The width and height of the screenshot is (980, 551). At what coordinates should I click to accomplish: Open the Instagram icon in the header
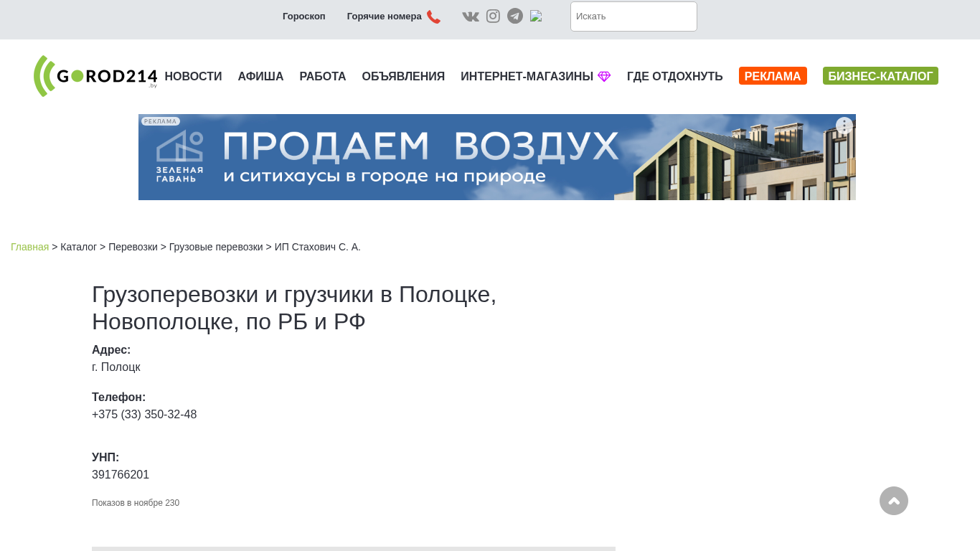pyautogui.click(x=493, y=16)
